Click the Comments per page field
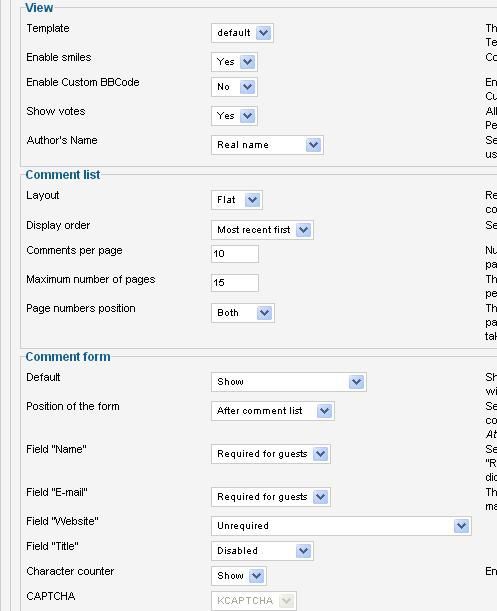497x611 pixels. [x=235, y=254]
